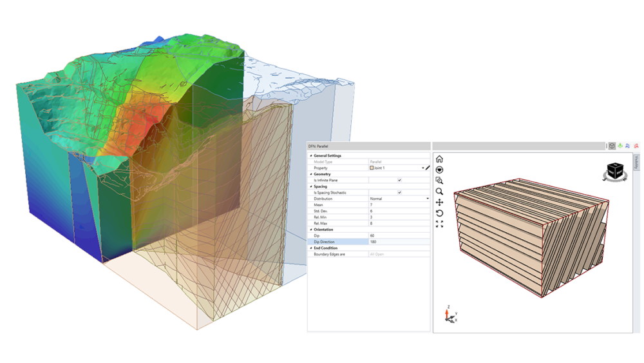Image resolution: width=644 pixels, height=363 pixels.
Task: Click the Home view icon in viewport
Action: [439, 159]
